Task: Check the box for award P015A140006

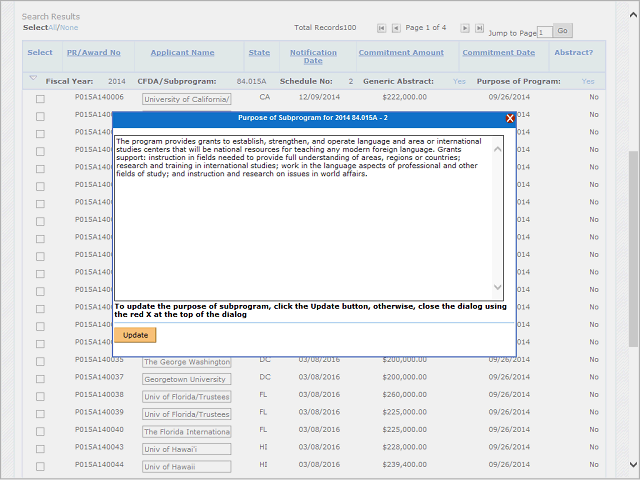Action: 40,99
